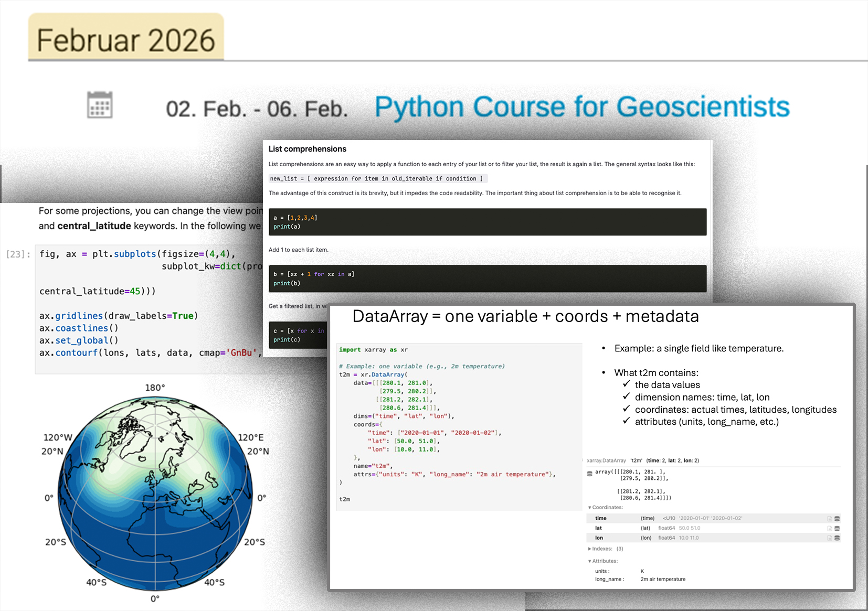
Task: Click the document icon on the lon coordinate row
Action: pyautogui.click(x=829, y=538)
